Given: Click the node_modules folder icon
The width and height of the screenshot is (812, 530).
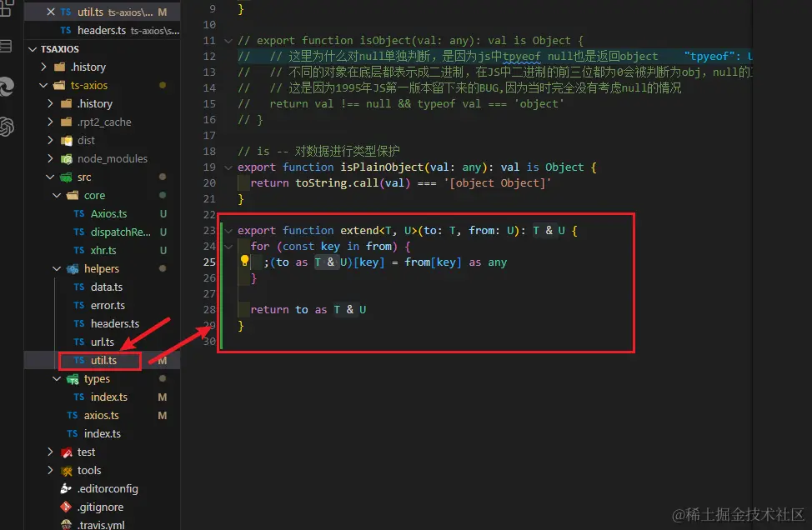Looking at the screenshot, I should 67,159.
